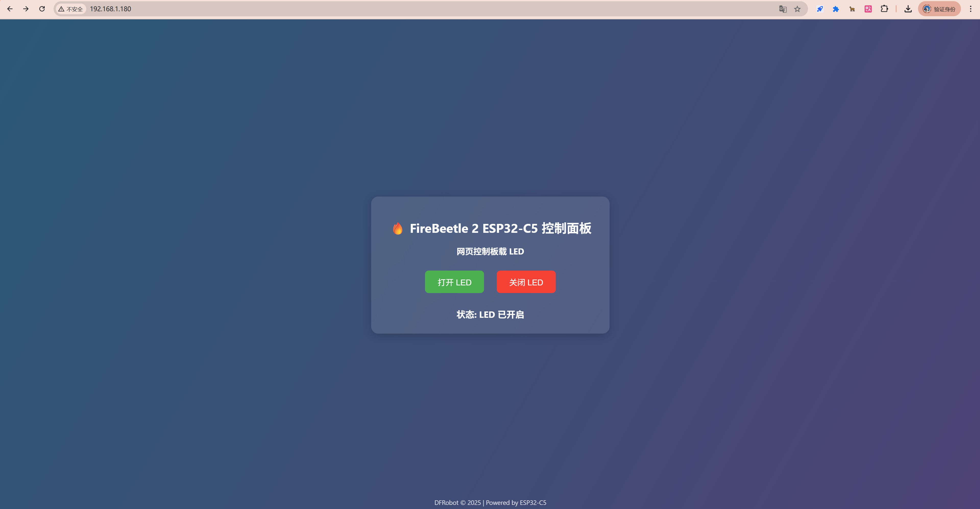980x509 pixels.
Task: Bookmark this page with star icon
Action: click(797, 9)
